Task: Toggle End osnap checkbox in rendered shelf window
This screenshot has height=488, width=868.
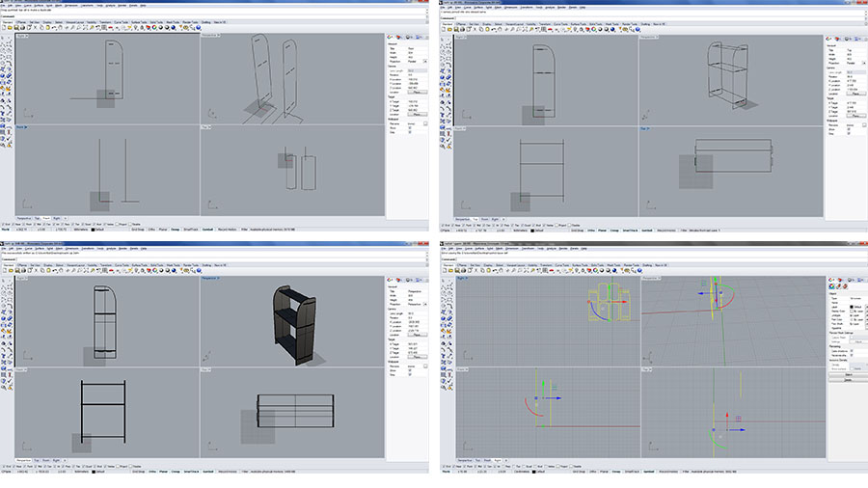Action: pyautogui.click(x=3, y=467)
